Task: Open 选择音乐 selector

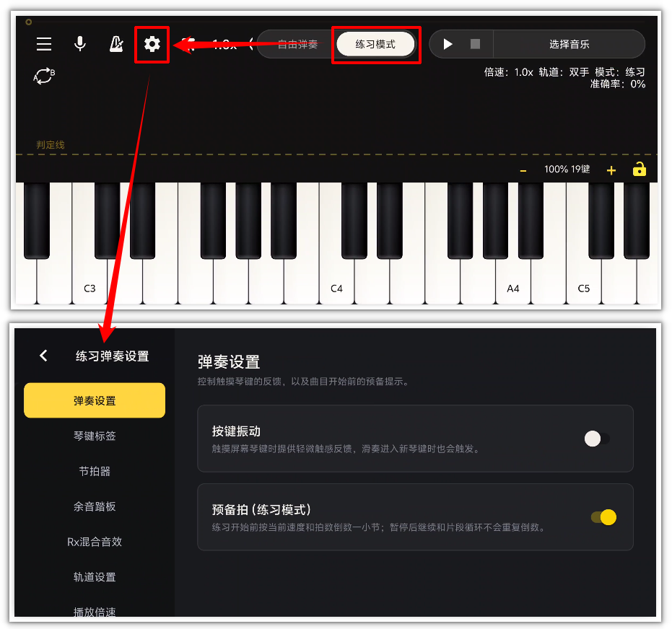Action: click(569, 44)
